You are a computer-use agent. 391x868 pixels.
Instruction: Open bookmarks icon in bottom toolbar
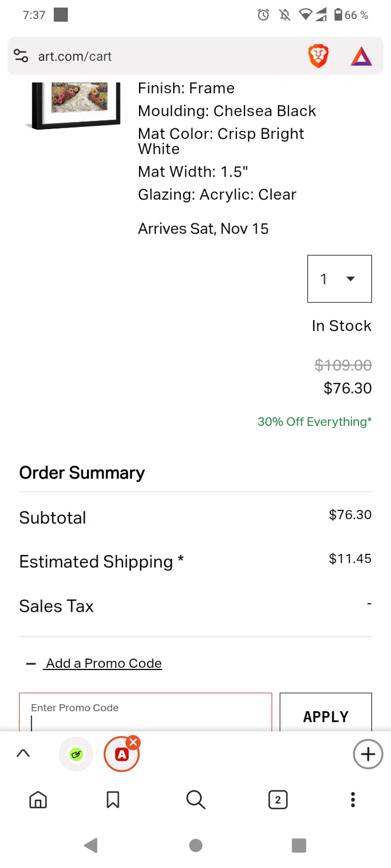(113, 800)
